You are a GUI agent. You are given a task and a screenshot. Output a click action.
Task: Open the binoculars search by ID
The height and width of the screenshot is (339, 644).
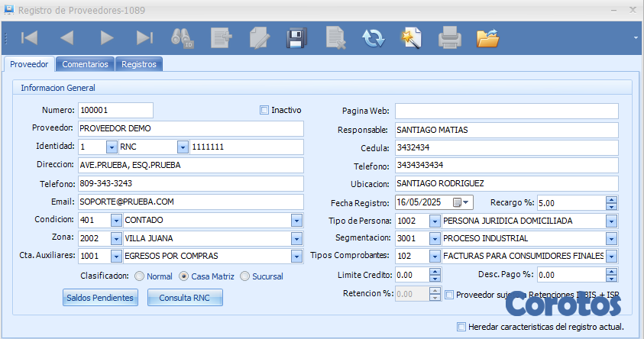(x=183, y=37)
